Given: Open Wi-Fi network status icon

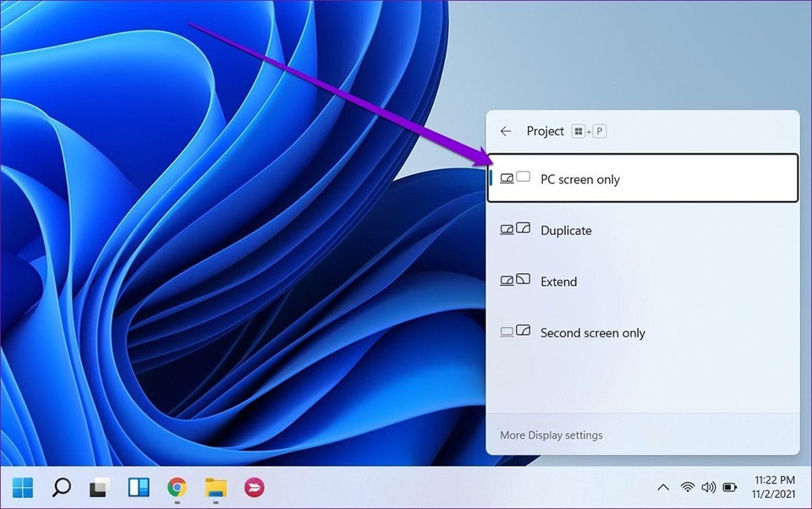Looking at the screenshot, I should (688, 487).
